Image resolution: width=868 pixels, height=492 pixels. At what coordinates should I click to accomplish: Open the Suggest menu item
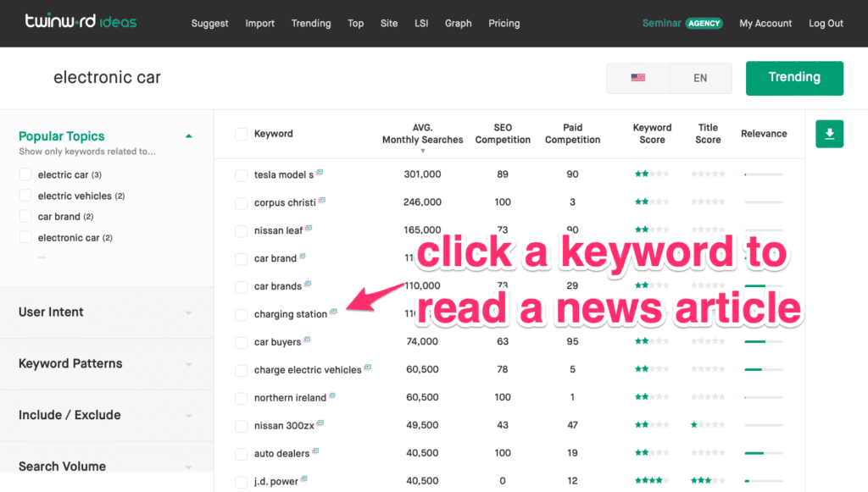pos(210,23)
